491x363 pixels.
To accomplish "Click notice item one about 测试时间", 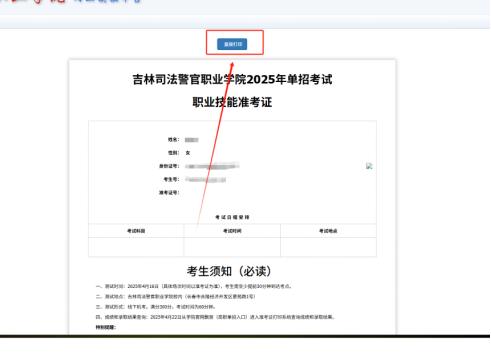I will point(194,286).
